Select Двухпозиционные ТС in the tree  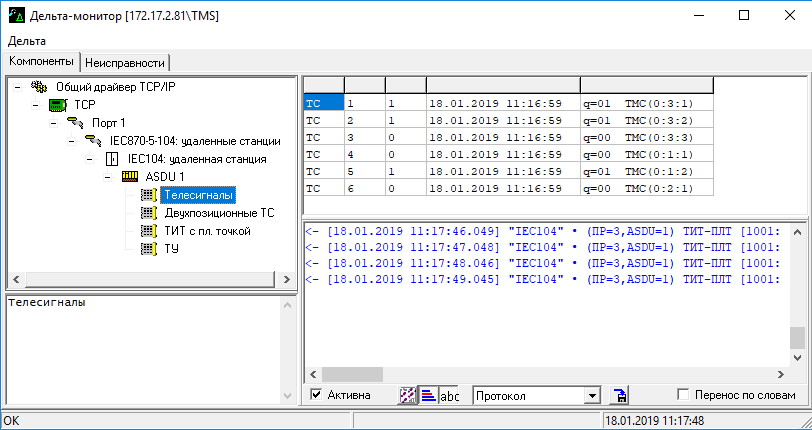point(218,213)
